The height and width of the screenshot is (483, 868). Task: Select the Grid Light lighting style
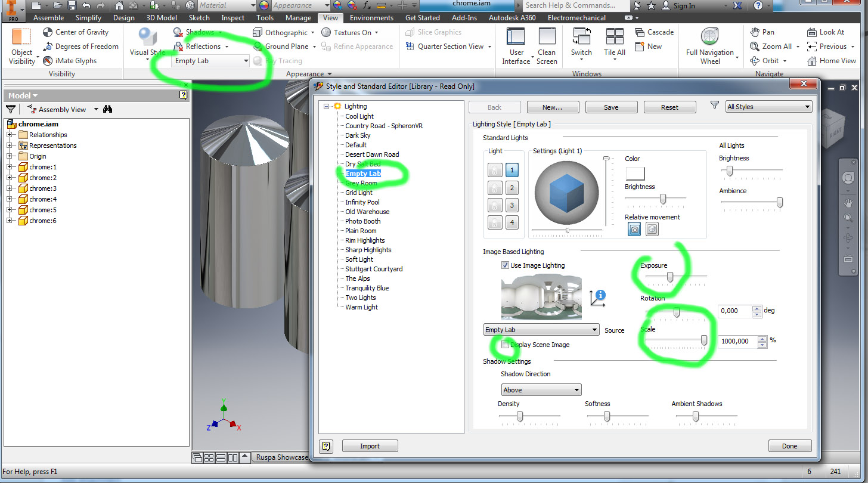[x=358, y=192]
